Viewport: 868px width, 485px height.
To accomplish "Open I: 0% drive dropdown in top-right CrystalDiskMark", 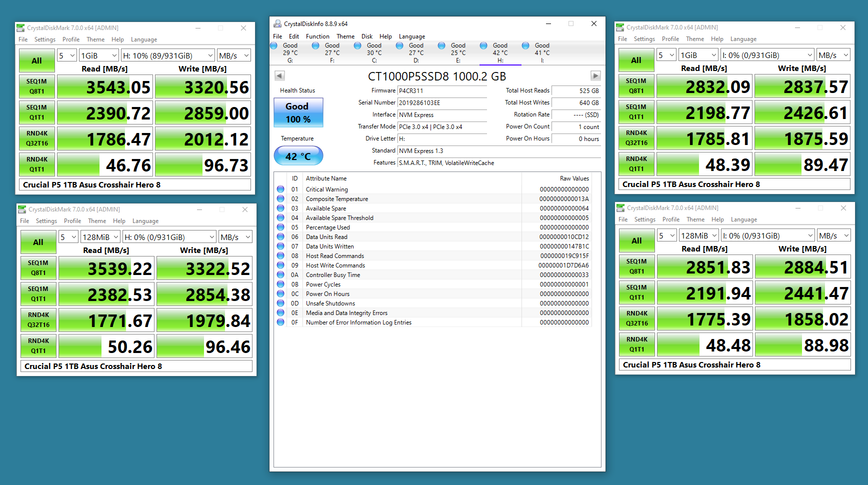I will (x=767, y=55).
